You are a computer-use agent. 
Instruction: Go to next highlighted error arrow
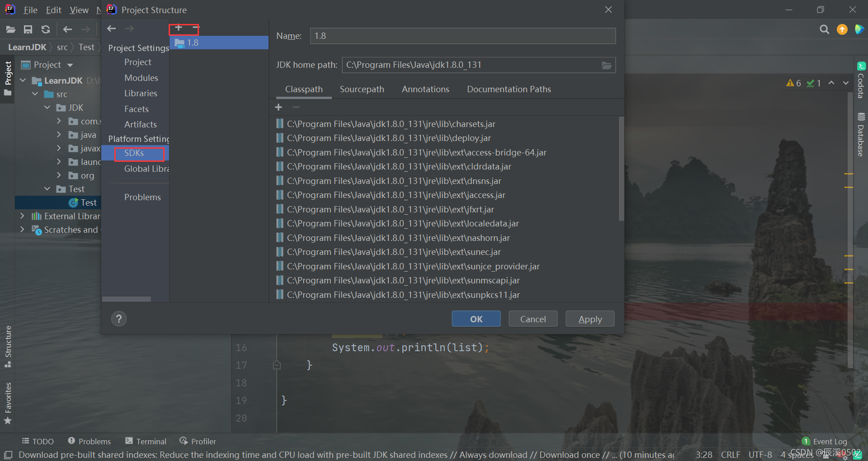[x=845, y=83]
